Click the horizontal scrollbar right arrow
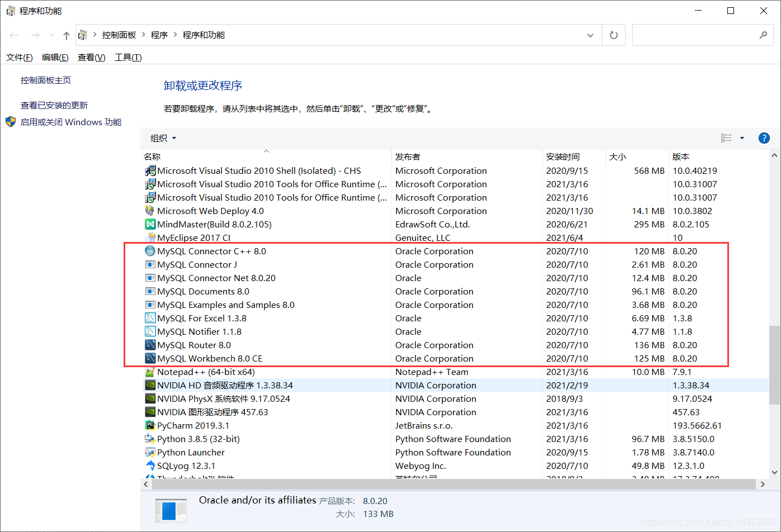This screenshot has height=532, width=781. (763, 484)
